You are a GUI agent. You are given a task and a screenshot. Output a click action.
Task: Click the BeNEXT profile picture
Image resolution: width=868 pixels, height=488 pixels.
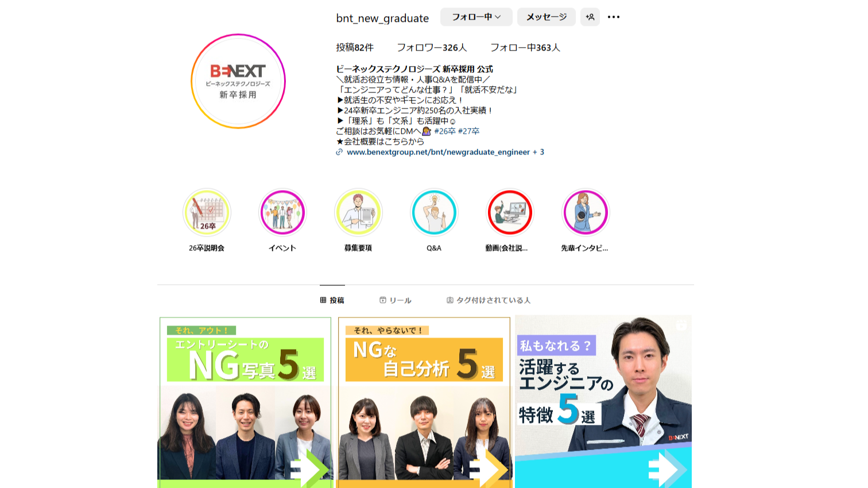pos(238,81)
